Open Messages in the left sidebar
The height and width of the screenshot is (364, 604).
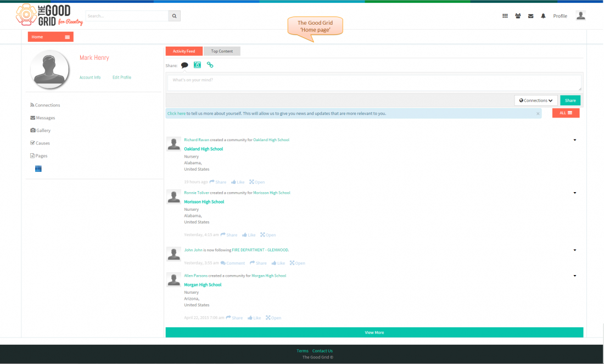click(43, 118)
